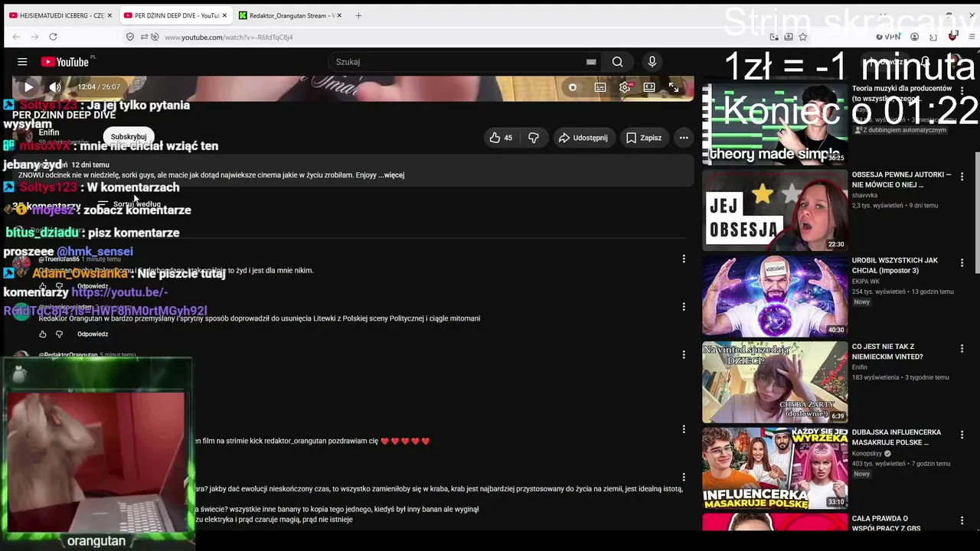Dislike the comment about Redaktor Orangutan and Litewka
Viewport: 980px width, 551px height.
[x=59, y=334]
